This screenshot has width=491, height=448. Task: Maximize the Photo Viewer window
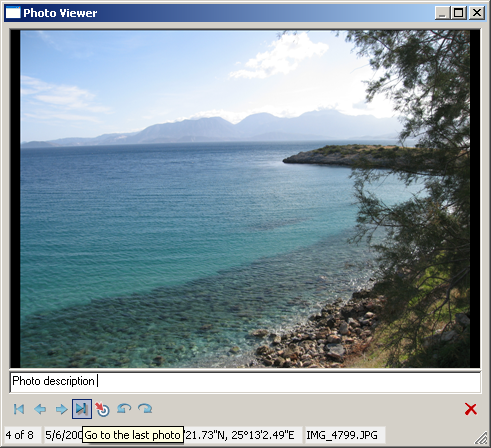click(x=459, y=13)
